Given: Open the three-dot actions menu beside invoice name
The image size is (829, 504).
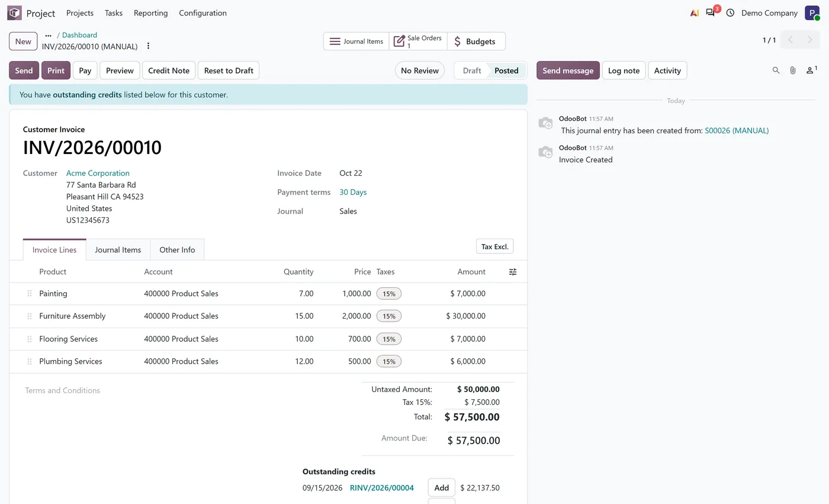Looking at the screenshot, I should pyautogui.click(x=148, y=46).
